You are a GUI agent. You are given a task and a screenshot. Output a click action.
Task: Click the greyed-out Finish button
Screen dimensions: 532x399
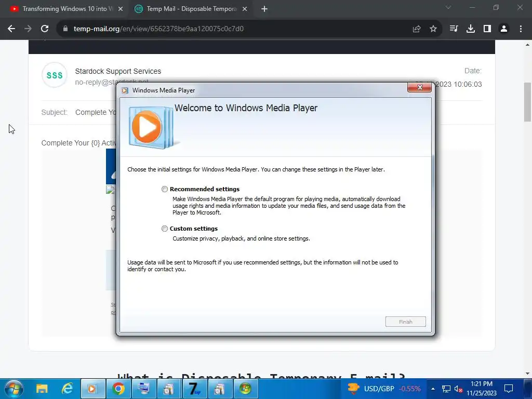coord(405,322)
